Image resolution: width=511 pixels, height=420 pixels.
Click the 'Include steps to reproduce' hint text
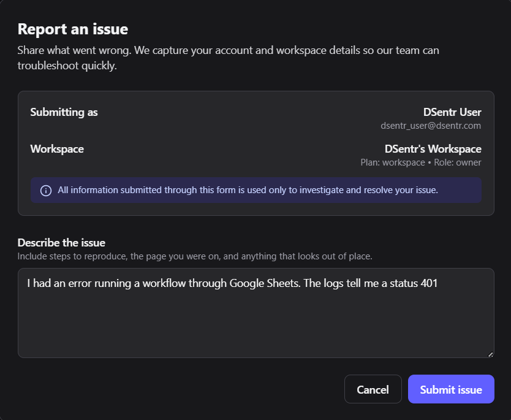coord(195,256)
